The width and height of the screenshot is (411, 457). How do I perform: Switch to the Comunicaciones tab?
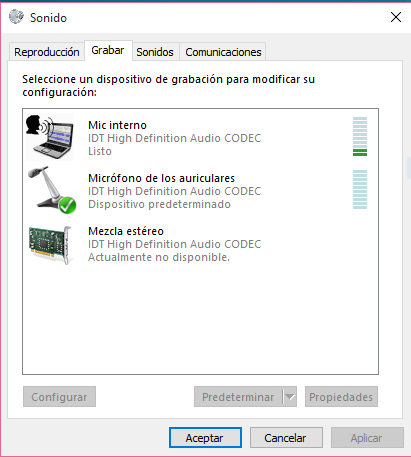(x=223, y=52)
